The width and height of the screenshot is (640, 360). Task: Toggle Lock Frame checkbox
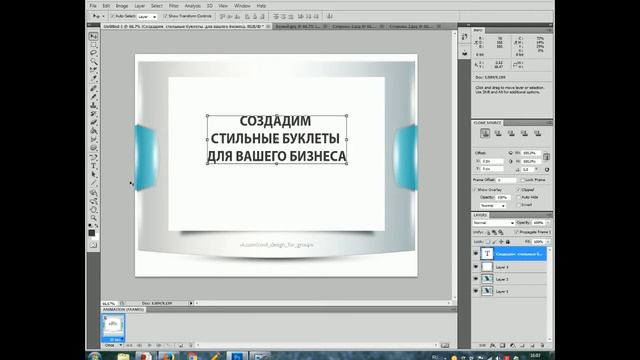pos(522,180)
